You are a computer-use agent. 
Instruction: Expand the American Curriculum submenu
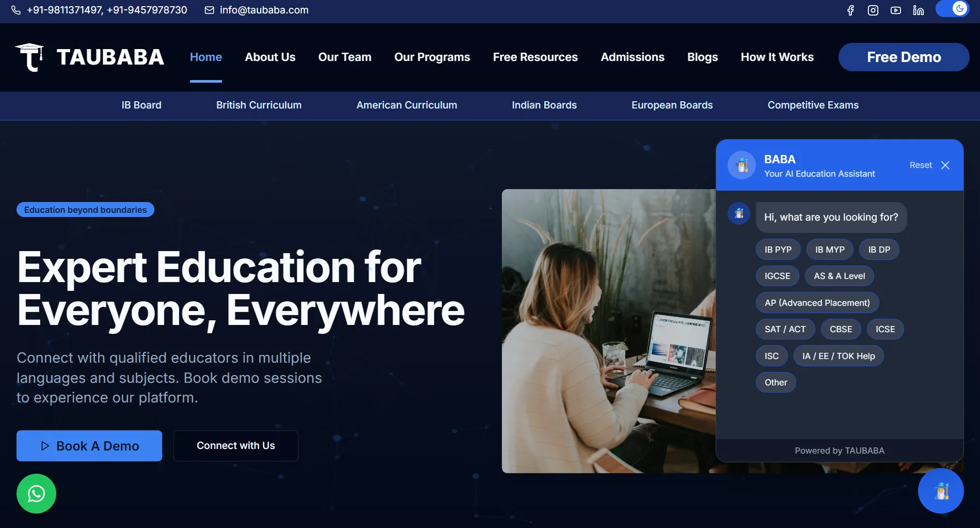point(407,105)
